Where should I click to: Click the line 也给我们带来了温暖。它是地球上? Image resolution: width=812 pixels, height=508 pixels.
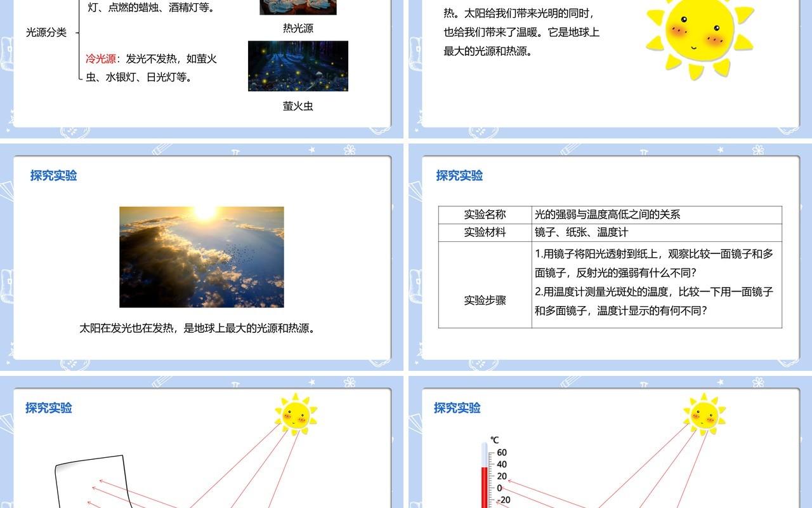[521, 32]
